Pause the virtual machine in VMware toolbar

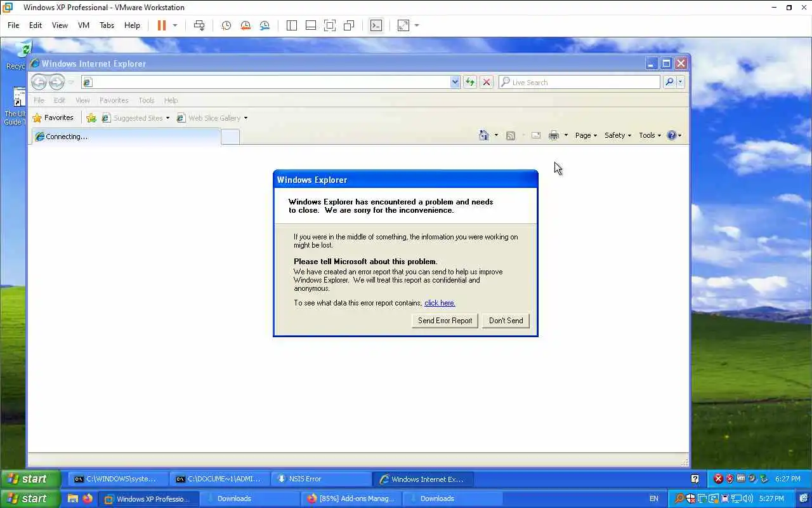(161, 25)
